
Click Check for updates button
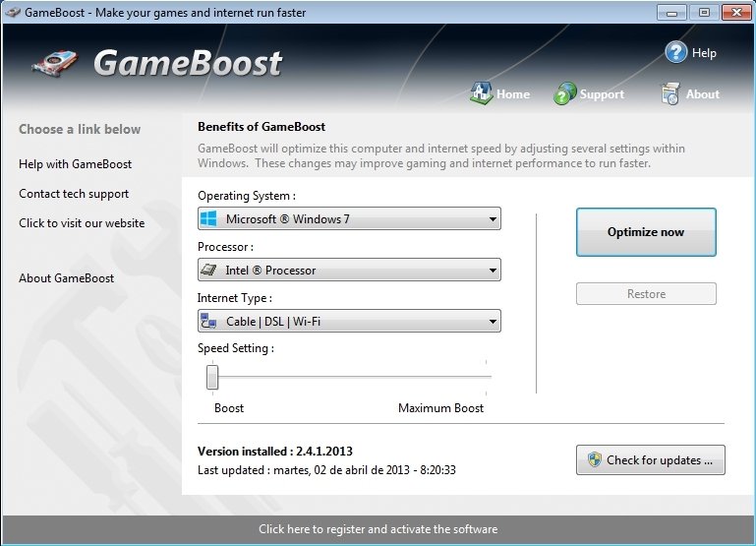(651, 459)
